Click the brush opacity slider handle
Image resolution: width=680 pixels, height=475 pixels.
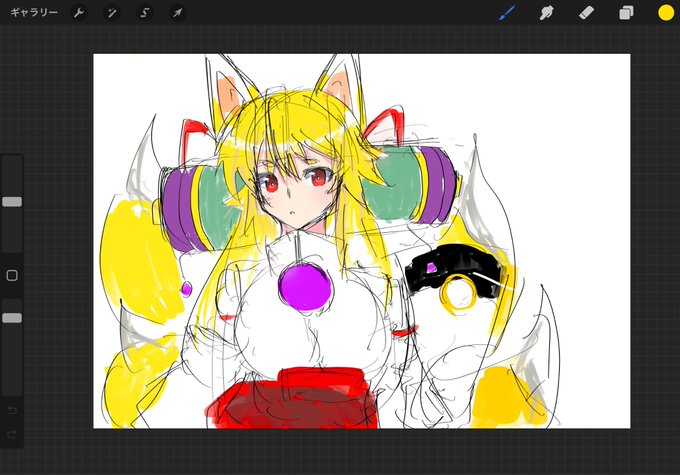[12, 318]
